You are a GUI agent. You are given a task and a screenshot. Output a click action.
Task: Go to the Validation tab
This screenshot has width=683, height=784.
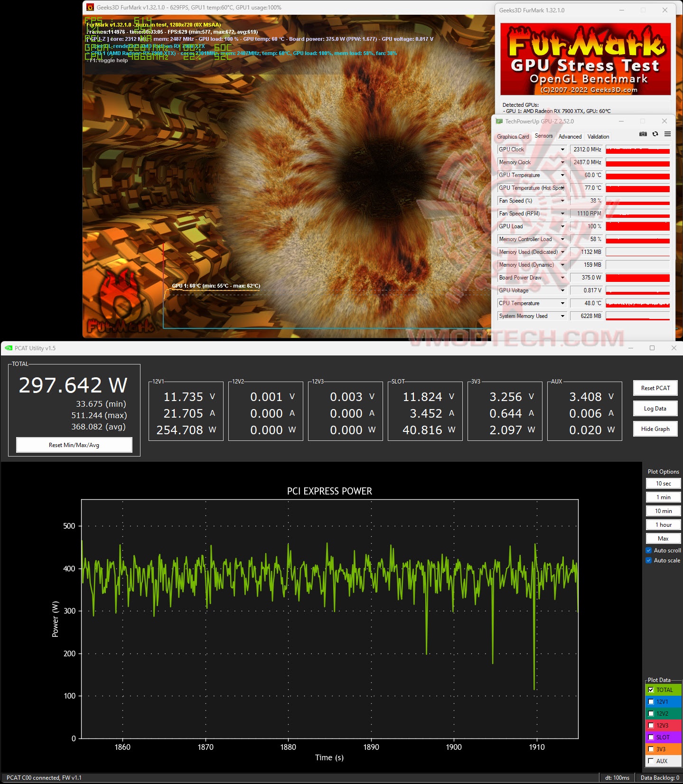coord(598,137)
